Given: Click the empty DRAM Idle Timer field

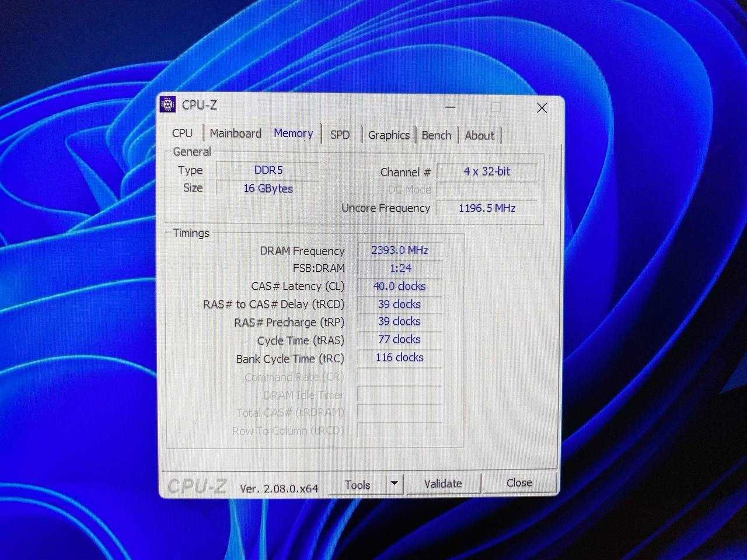Looking at the screenshot, I should [400, 394].
